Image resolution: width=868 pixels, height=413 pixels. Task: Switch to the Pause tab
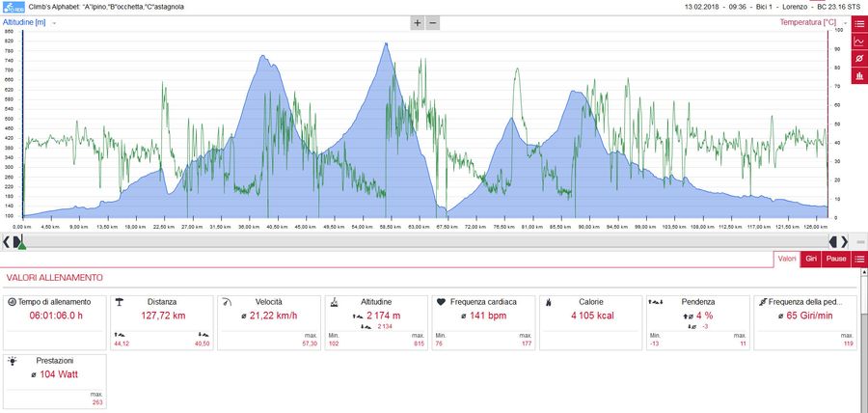(x=836, y=260)
